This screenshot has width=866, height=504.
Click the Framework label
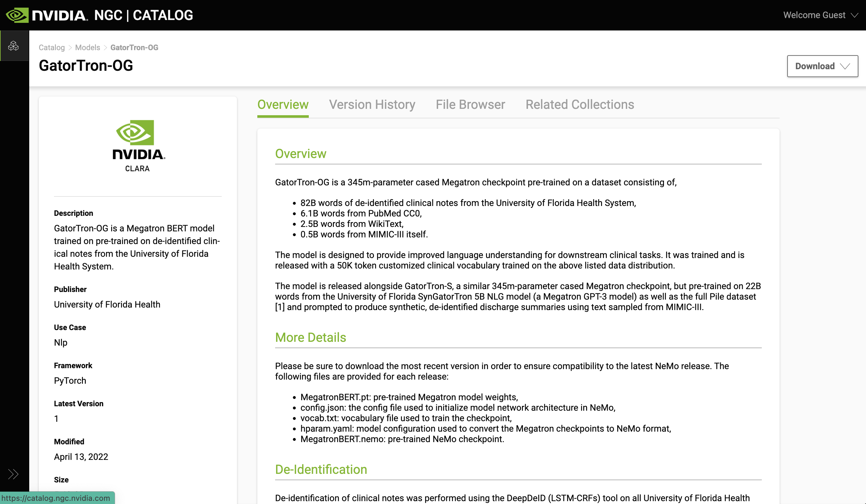point(73,365)
